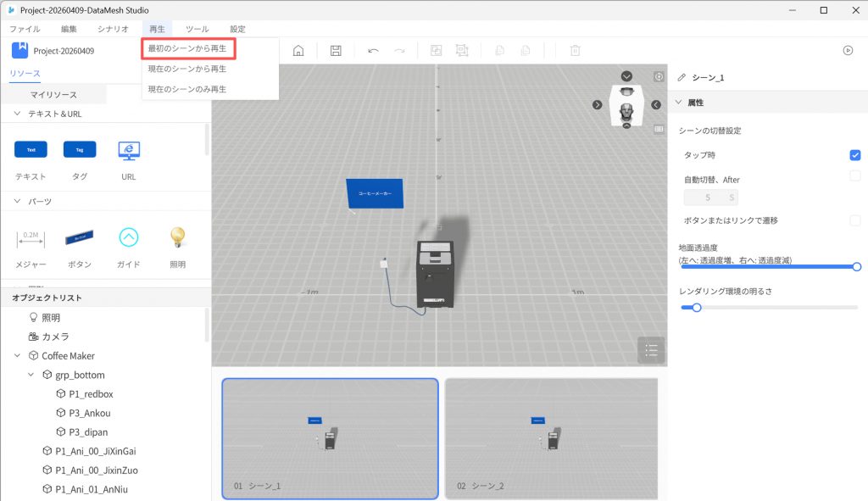Click the Home icon in the toolbar
The width and height of the screenshot is (868, 501).
[298, 51]
